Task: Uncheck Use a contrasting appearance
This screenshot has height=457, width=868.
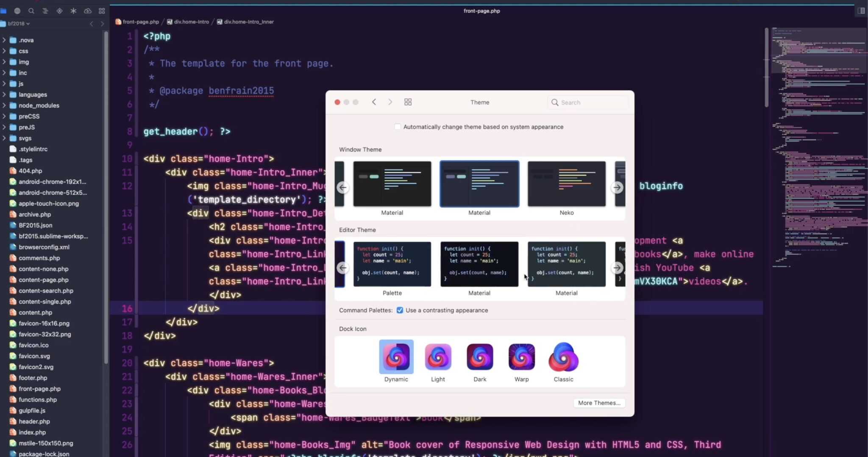Action: 399,310
